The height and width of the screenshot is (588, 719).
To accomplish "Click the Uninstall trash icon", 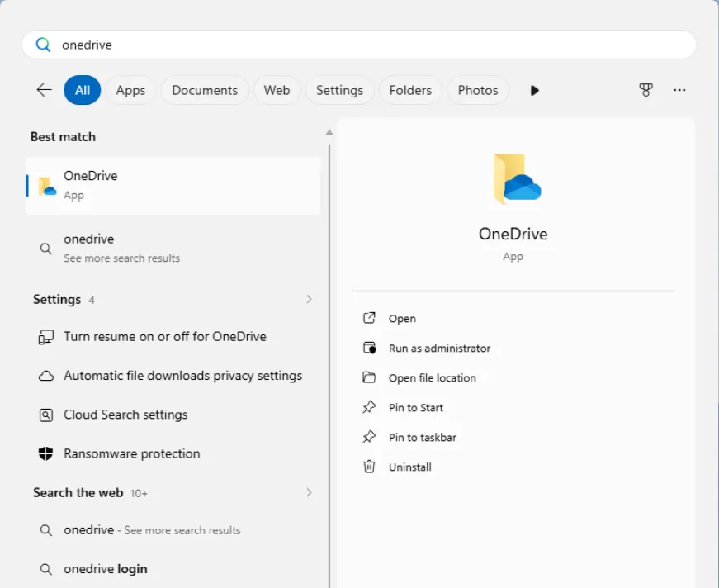I will pyautogui.click(x=369, y=467).
